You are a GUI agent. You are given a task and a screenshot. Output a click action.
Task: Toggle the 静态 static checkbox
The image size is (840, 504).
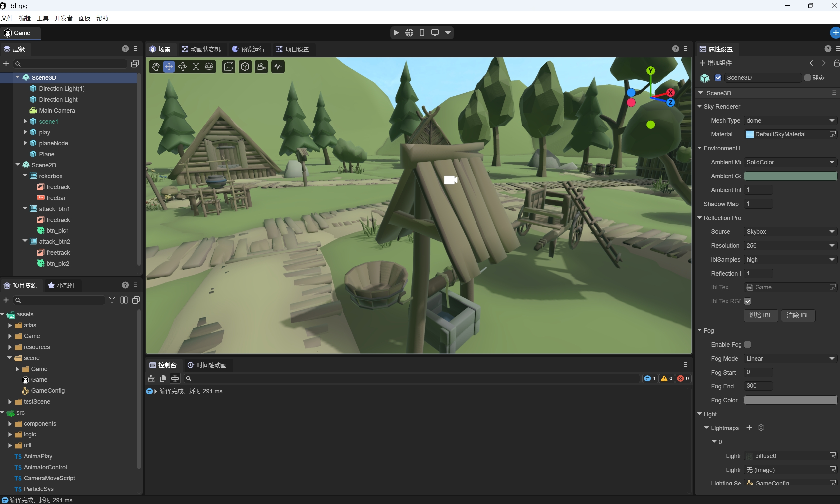(808, 78)
